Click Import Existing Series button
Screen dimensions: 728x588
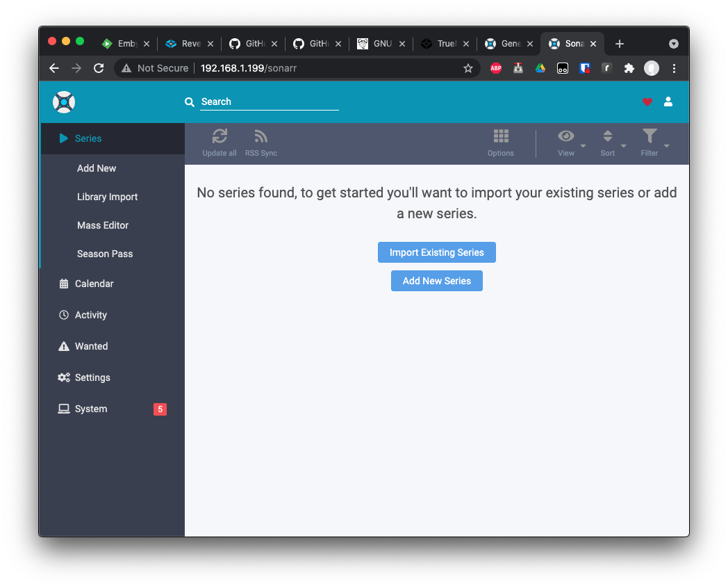[436, 252]
